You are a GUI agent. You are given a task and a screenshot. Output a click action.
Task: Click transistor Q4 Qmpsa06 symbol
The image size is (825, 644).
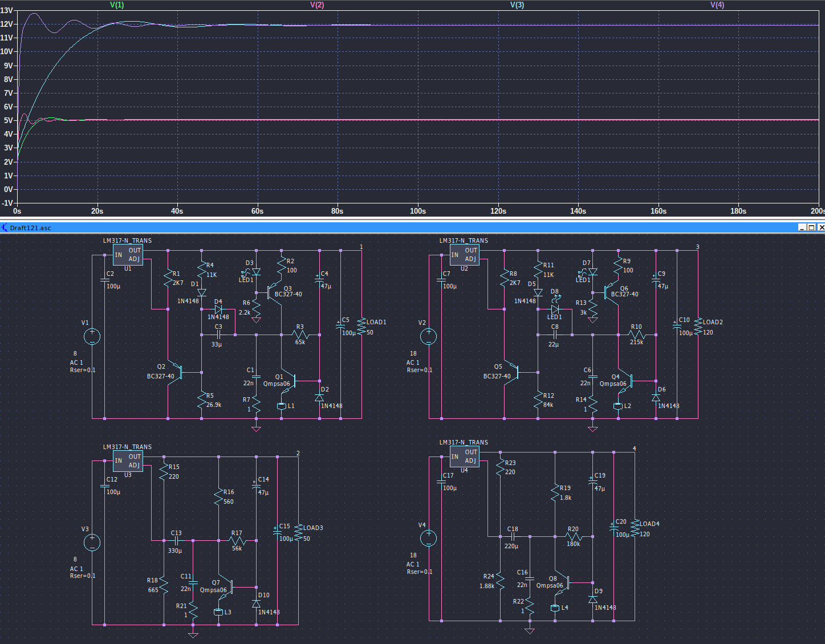(x=625, y=380)
